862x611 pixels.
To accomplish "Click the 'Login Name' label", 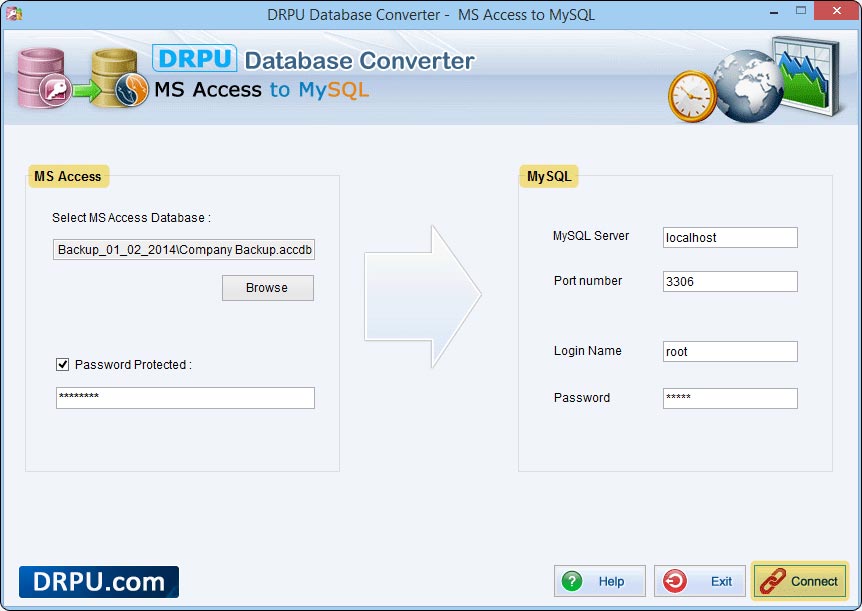I will click(x=588, y=351).
